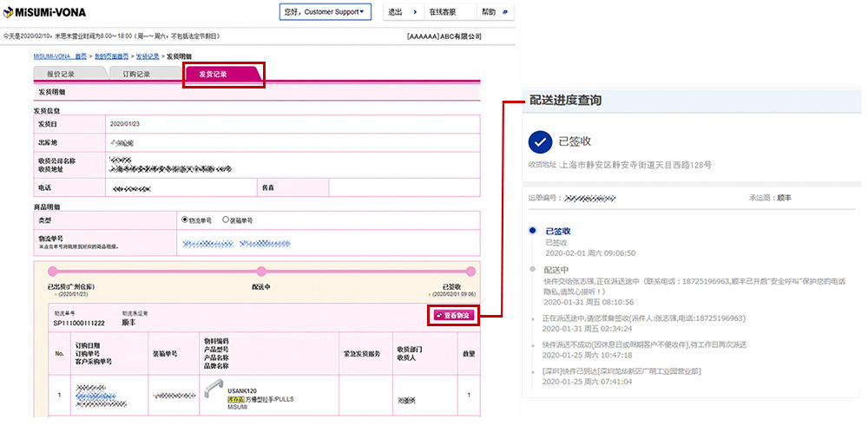Click the blue 已签收 checkmark icon
The height and width of the screenshot is (426, 868).
pyautogui.click(x=540, y=142)
